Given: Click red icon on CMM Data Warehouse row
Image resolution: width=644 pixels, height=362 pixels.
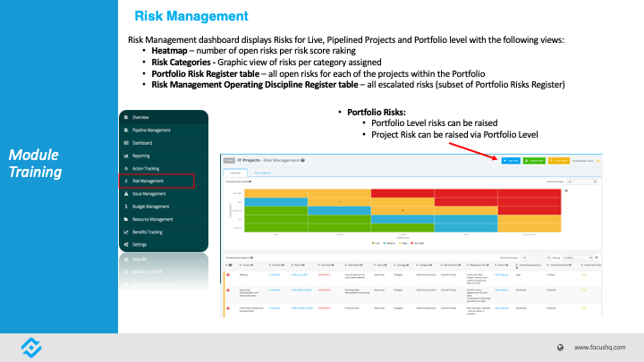Looking at the screenshot, I should tap(228, 308).
